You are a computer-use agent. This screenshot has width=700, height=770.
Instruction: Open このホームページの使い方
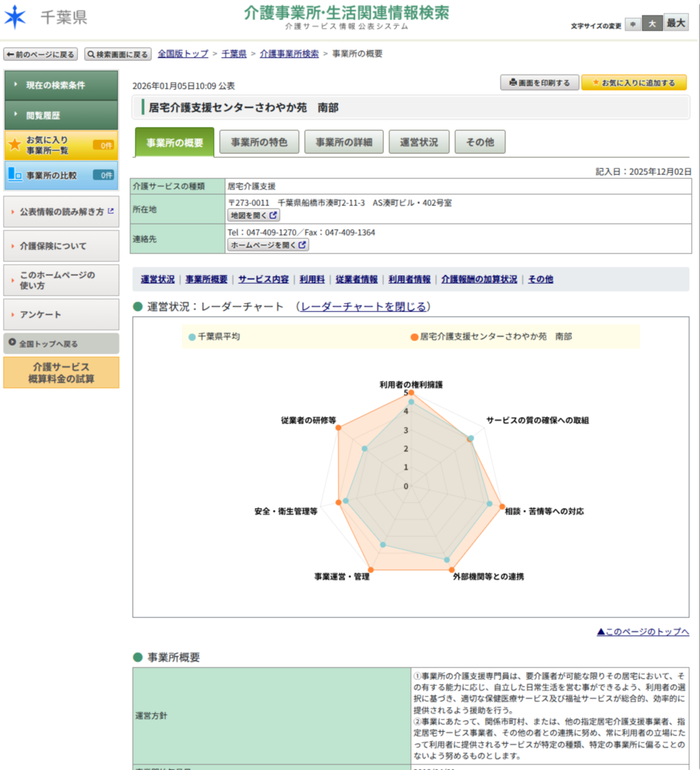pos(62,280)
